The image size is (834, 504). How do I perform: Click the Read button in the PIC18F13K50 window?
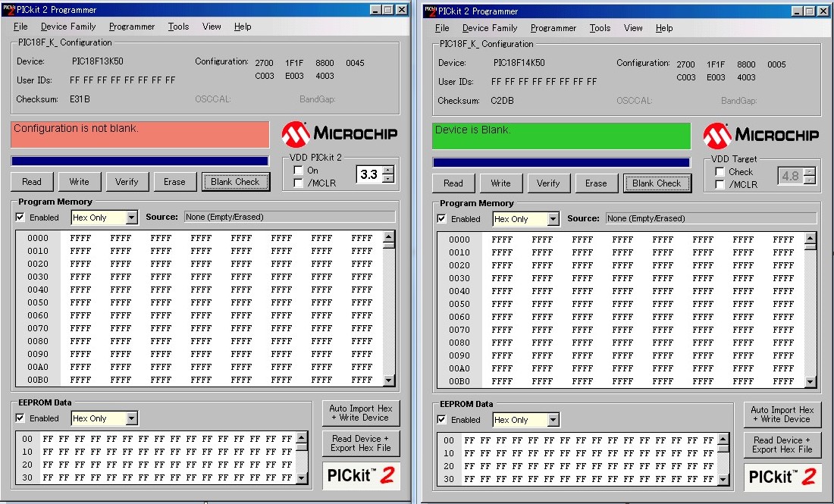[32, 182]
